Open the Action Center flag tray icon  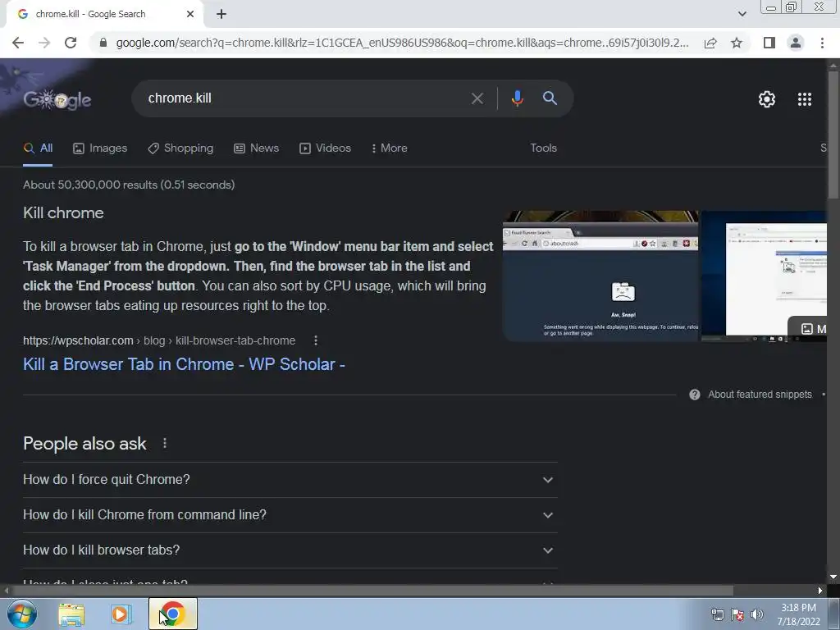737,614
